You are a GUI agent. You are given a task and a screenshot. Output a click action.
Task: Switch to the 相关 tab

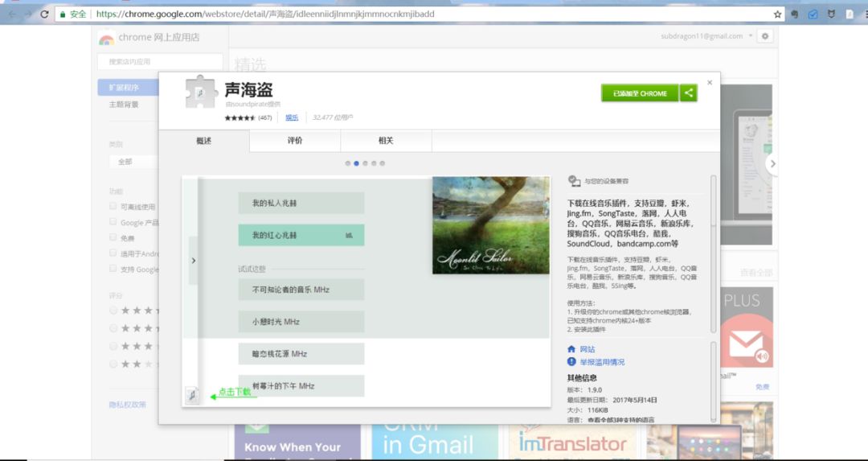point(386,141)
